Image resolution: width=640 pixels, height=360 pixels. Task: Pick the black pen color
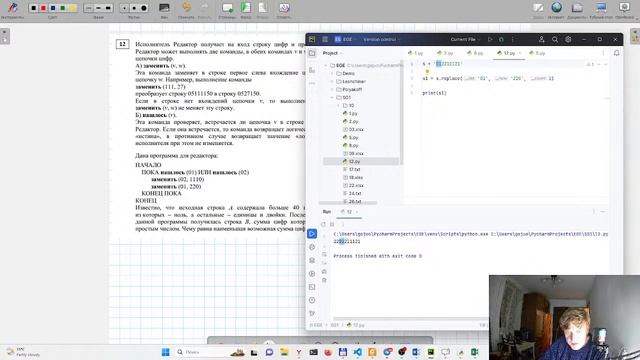(x=33, y=8)
